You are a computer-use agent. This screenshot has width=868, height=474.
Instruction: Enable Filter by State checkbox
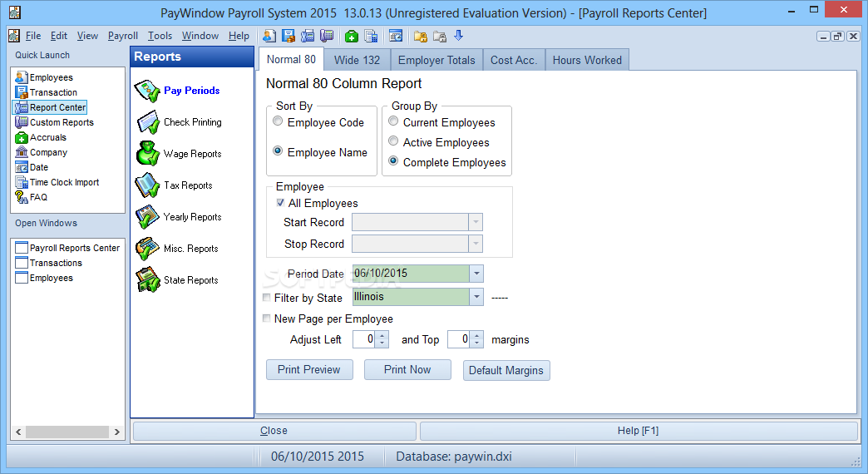267,298
